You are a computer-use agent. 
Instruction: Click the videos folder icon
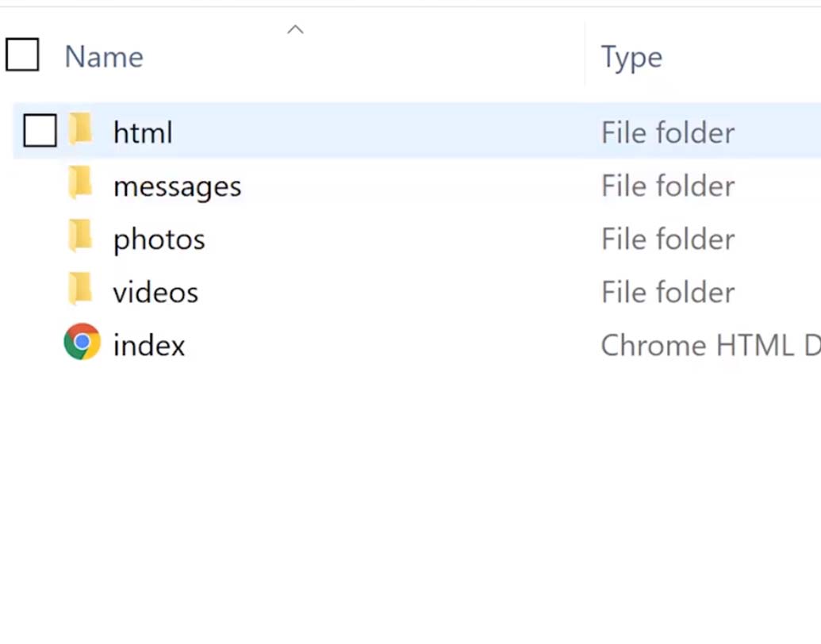coord(81,290)
